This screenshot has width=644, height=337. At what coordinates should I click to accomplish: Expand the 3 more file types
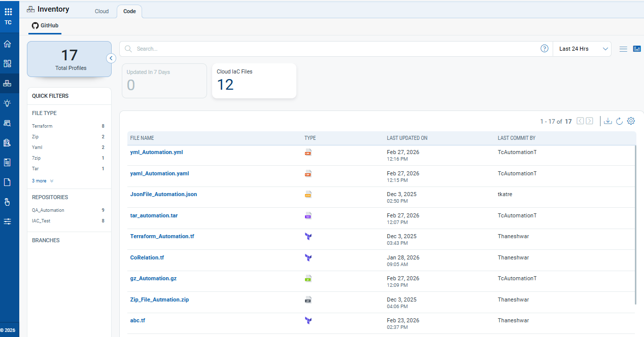(42, 181)
